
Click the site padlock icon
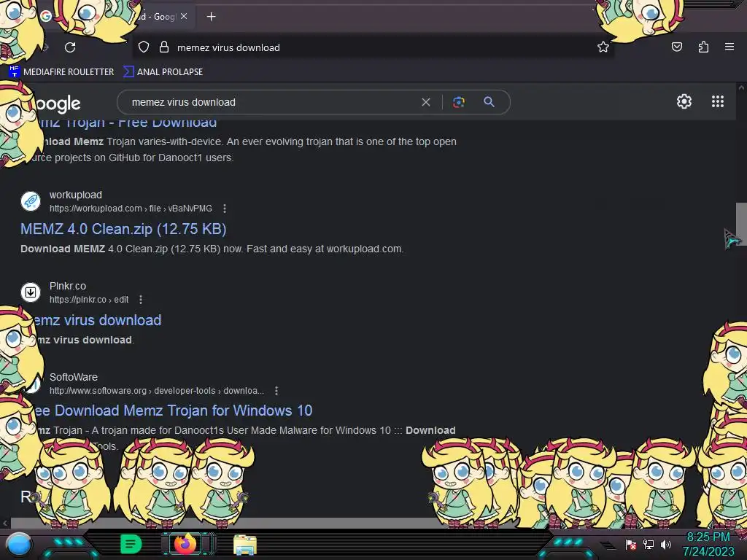(x=164, y=47)
